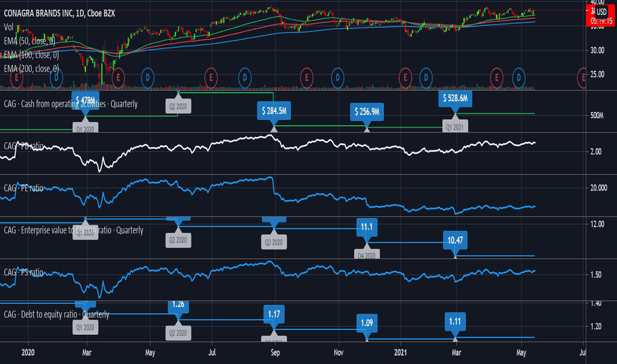Select the earnings E marker in April 2021
617x364 pixels.
(x=497, y=77)
